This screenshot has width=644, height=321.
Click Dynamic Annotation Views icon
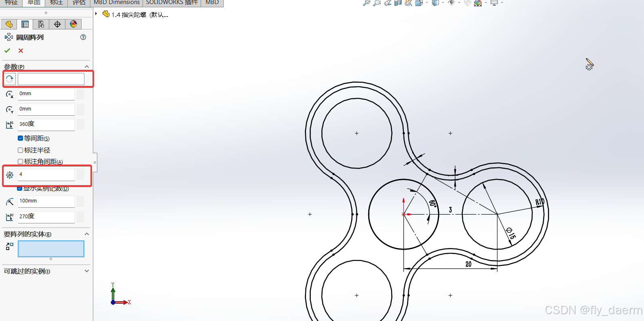point(409,3)
